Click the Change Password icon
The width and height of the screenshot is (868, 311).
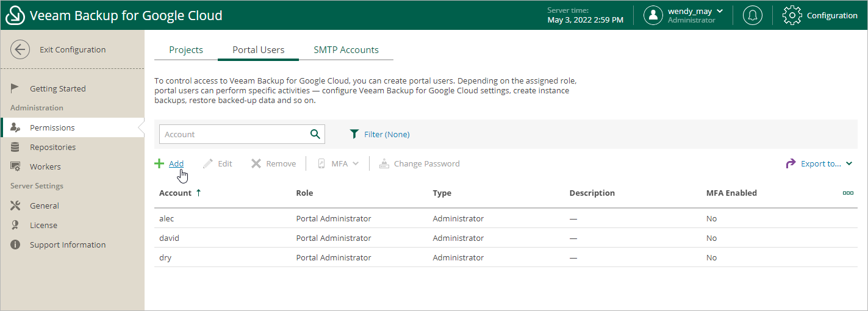(x=384, y=163)
